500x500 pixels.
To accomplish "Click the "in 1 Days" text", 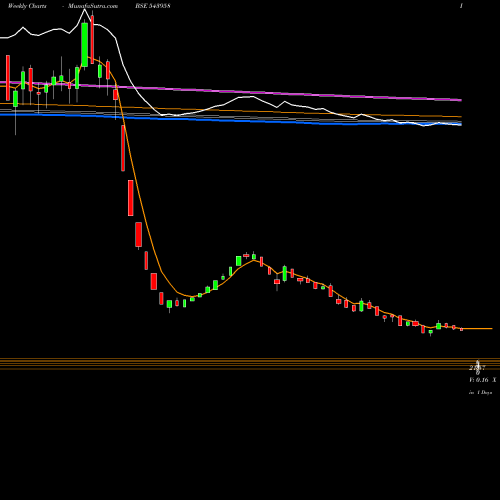I will click(x=480, y=393).
